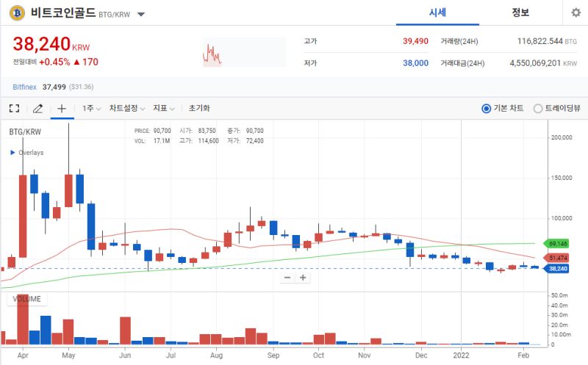The width and height of the screenshot is (588, 365).
Task: Activate the crosshair plus tool
Action: 62,109
